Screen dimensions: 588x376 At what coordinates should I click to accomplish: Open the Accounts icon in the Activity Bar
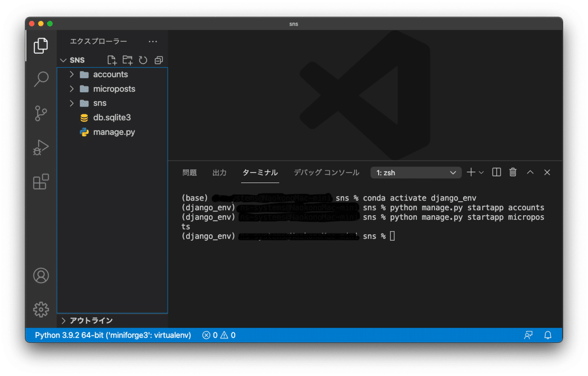click(x=41, y=276)
